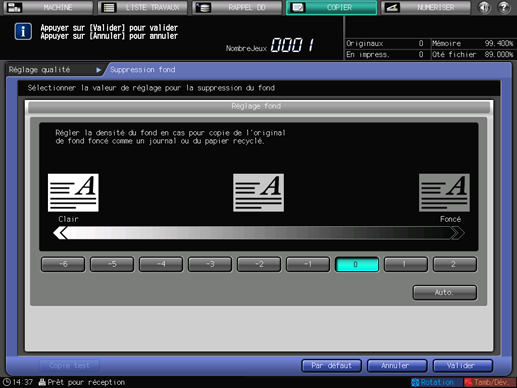Enable the Auto. background adjustment
517x388 pixels.
tap(445, 293)
